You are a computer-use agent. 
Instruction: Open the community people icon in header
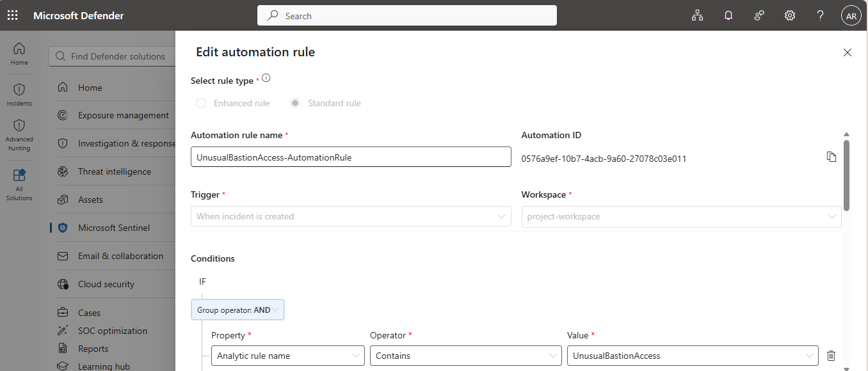(x=759, y=15)
